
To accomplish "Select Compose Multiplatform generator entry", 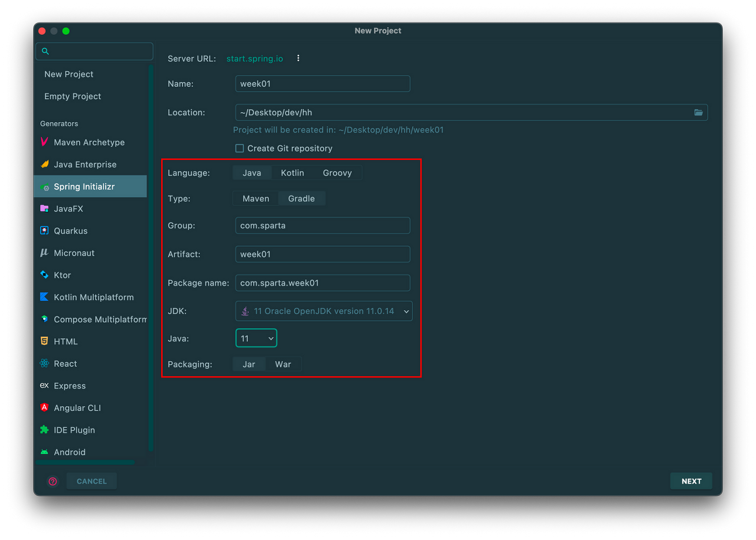I will [x=91, y=319].
